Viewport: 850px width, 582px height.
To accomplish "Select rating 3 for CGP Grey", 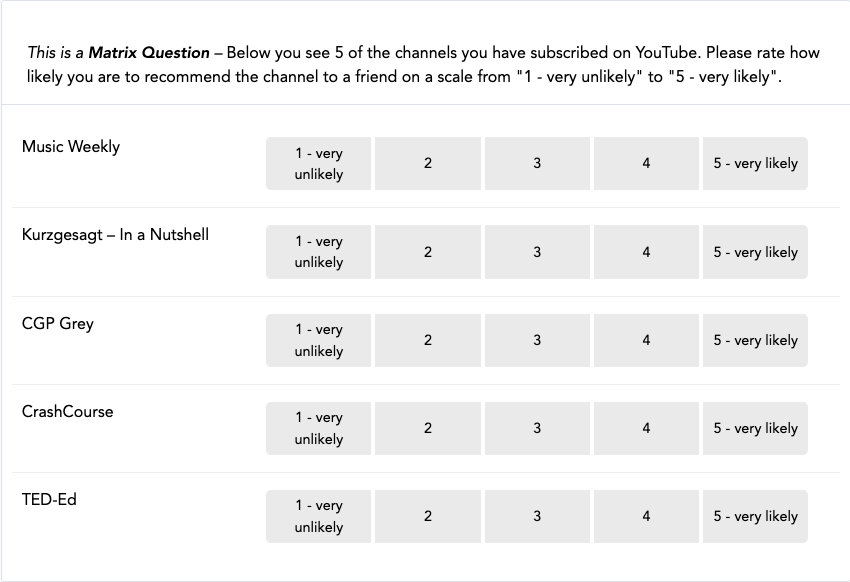I will tap(537, 340).
